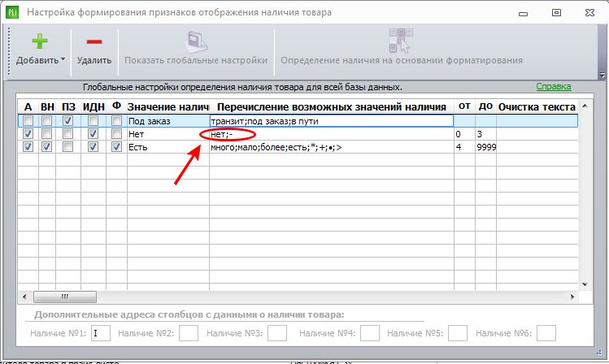609x364 pixels.
Task: Click the от column header
Action: point(464,106)
